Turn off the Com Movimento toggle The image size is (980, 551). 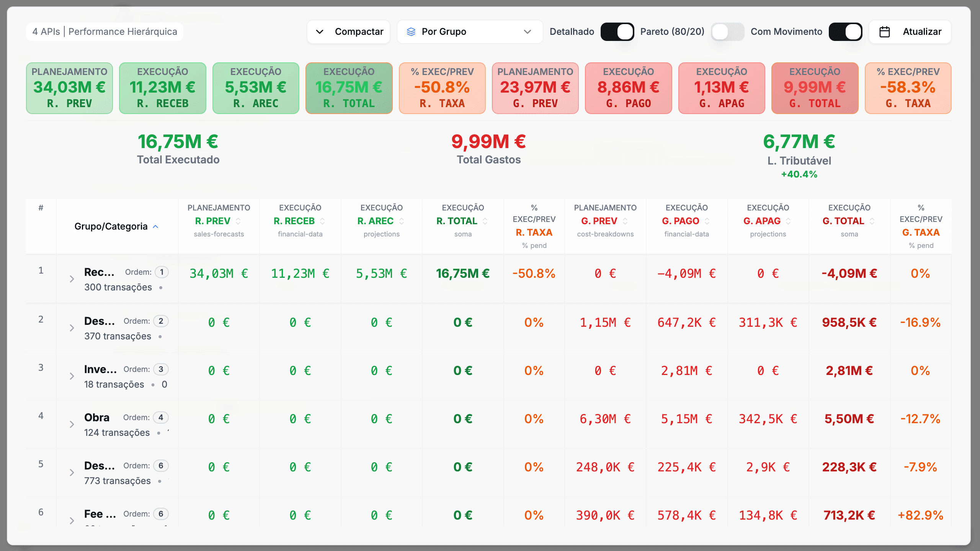pos(845,32)
